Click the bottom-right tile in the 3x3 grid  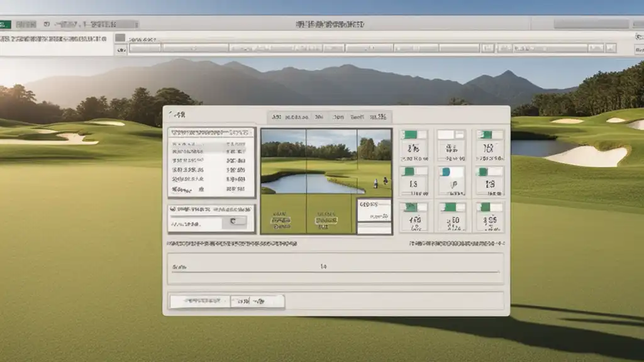489,216
